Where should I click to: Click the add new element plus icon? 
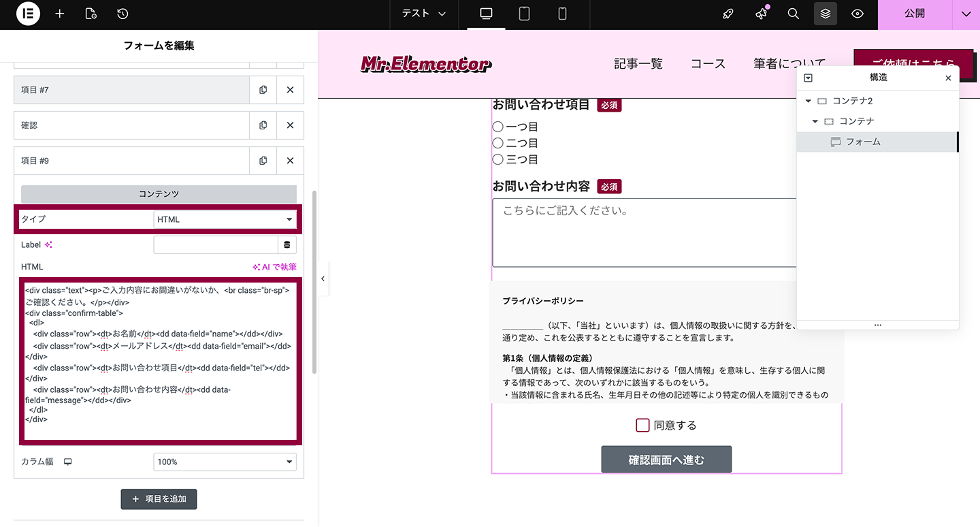(60, 14)
